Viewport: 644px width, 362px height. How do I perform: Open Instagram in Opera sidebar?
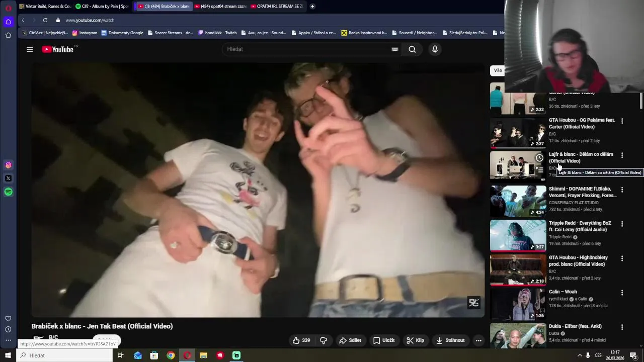point(8,165)
